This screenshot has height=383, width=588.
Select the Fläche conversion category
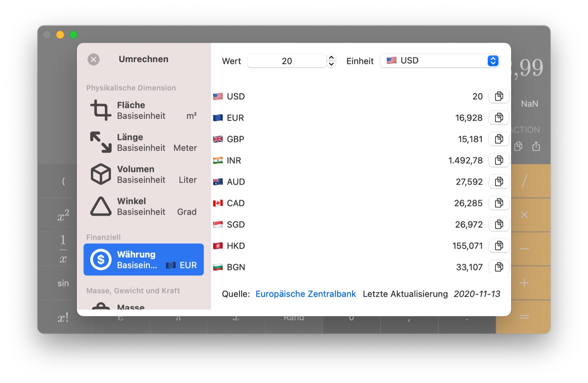pos(143,110)
